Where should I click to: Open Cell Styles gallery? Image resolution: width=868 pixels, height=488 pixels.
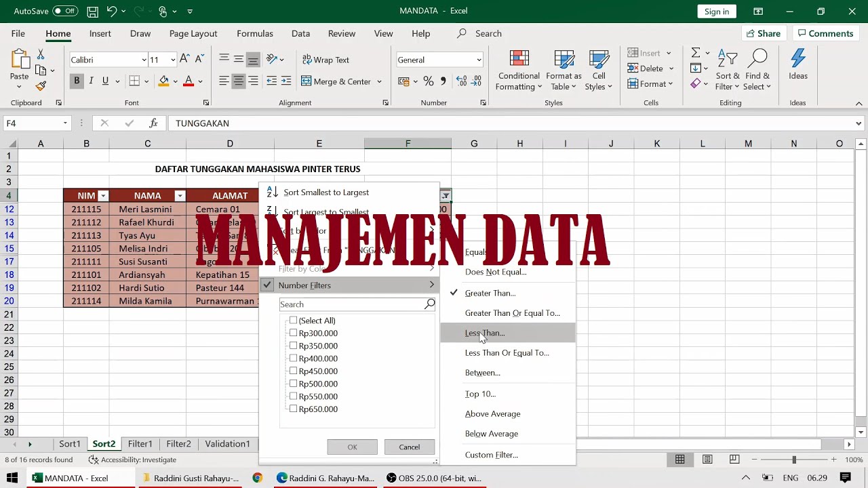(x=599, y=70)
